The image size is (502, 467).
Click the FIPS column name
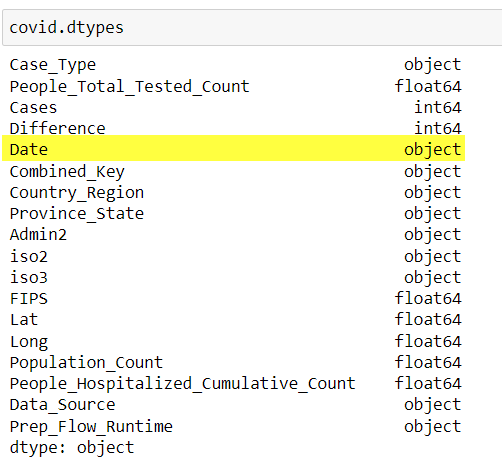click(29, 298)
